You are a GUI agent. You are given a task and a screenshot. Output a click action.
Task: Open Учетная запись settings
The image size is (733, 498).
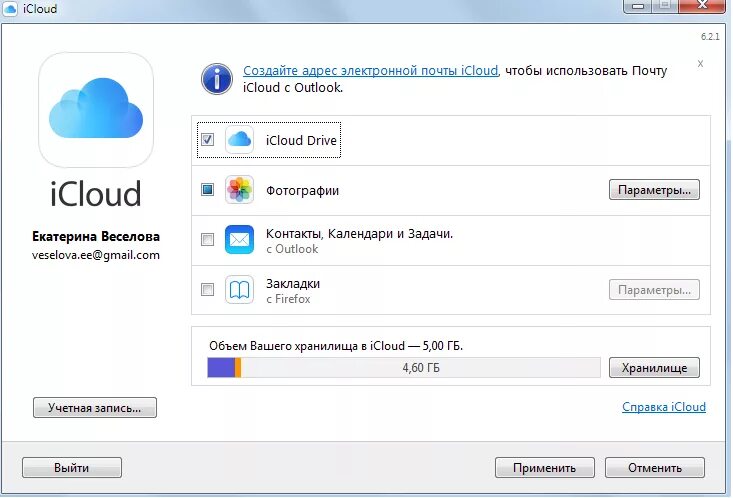(x=95, y=407)
